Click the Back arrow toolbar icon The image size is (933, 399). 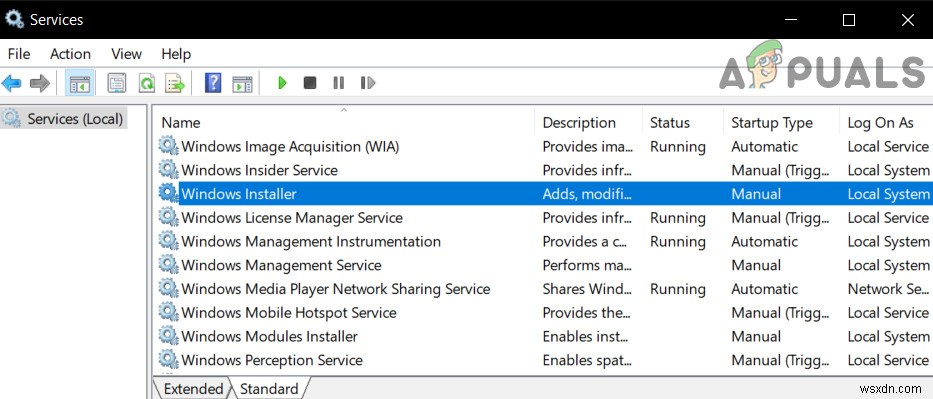point(11,83)
